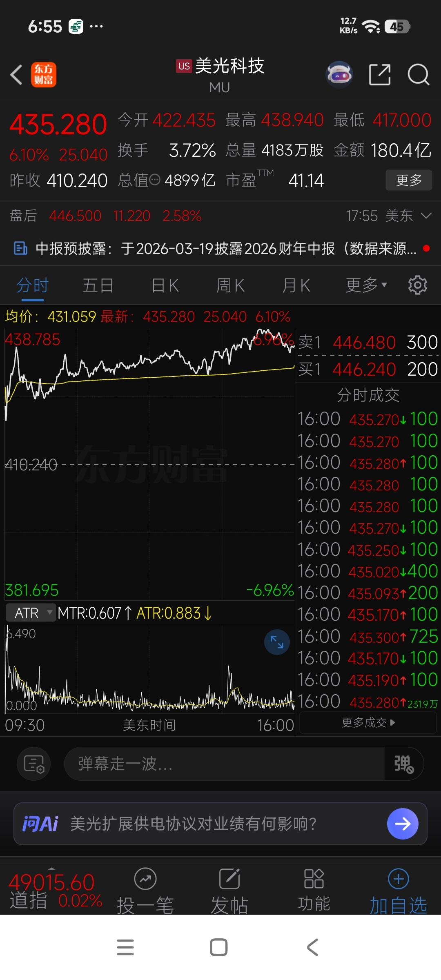Tap the 总值 info icon
The image size is (441, 980).
click(155, 180)
